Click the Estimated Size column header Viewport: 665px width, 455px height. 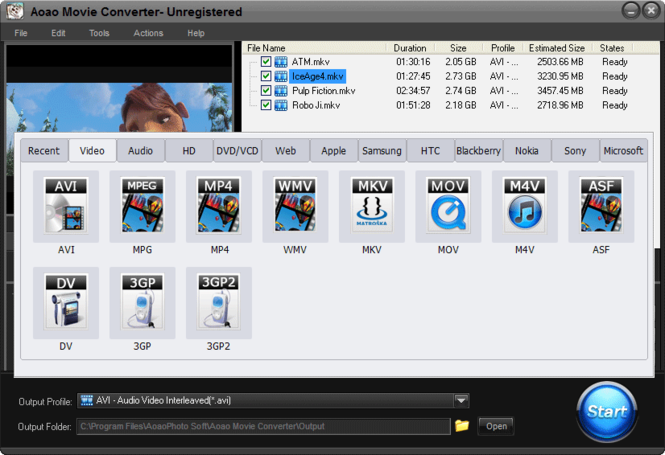[557, 48]
